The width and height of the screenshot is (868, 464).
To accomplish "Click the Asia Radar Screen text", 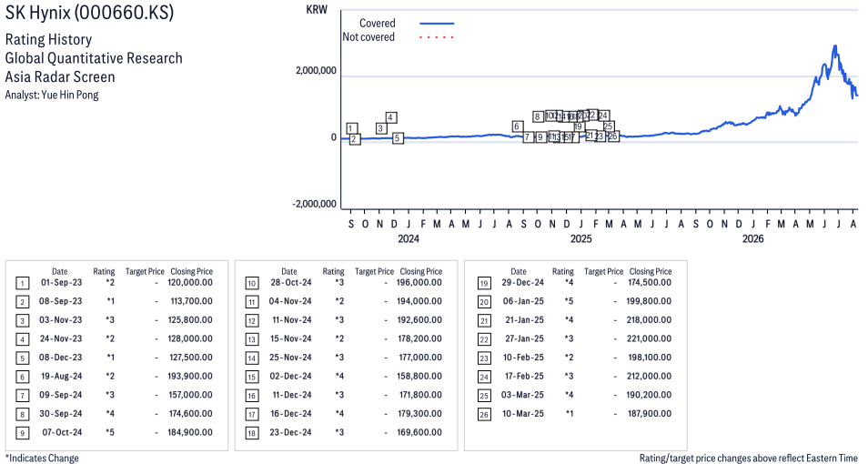I will coord(60,76).
